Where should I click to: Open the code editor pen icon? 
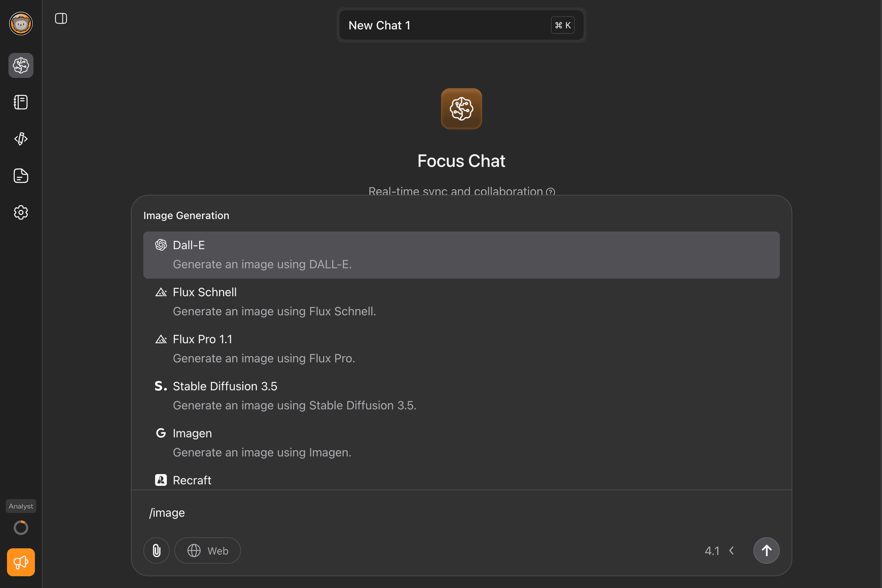click(21, 139)
